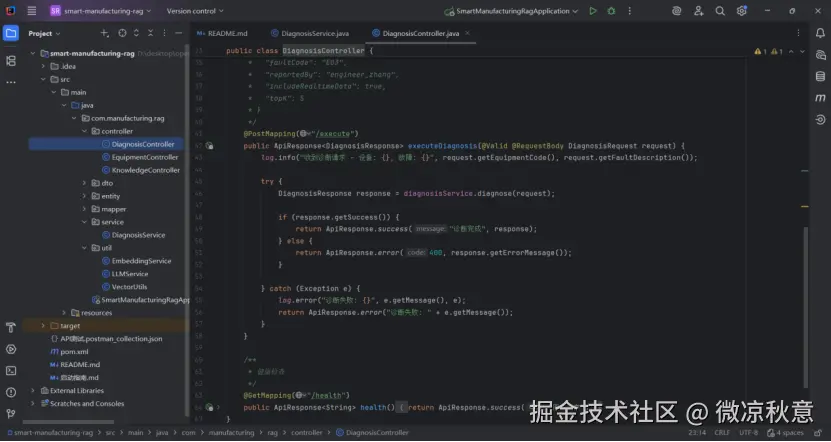831x442 pixels.
Task: Open more run actions menu
Action: (630, 11)
